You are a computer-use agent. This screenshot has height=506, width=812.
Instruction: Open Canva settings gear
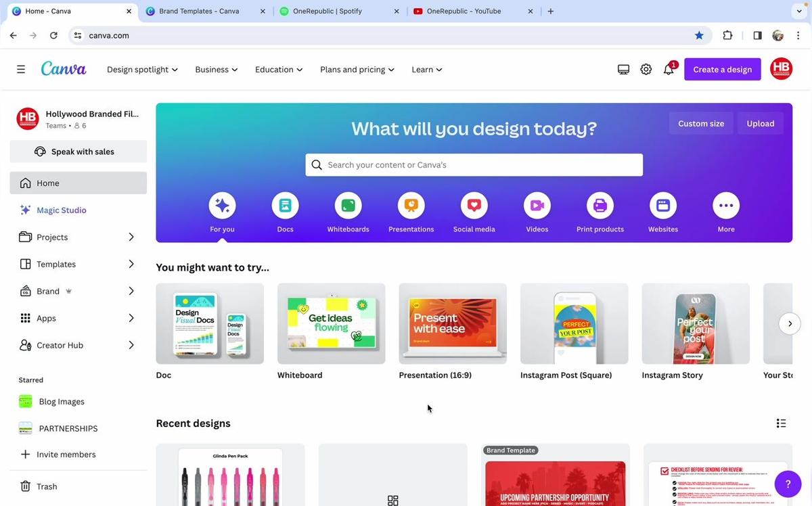(646, 69)
